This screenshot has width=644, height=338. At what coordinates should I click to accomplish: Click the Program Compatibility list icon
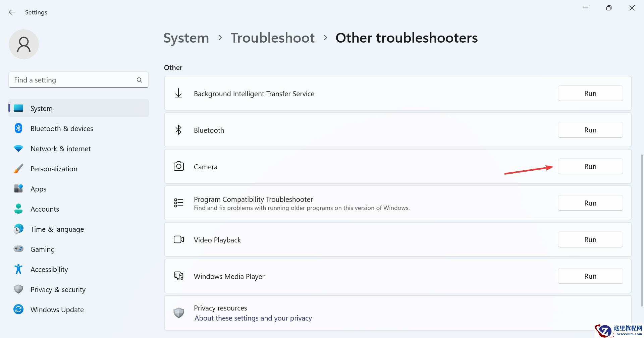coord(178,203)
